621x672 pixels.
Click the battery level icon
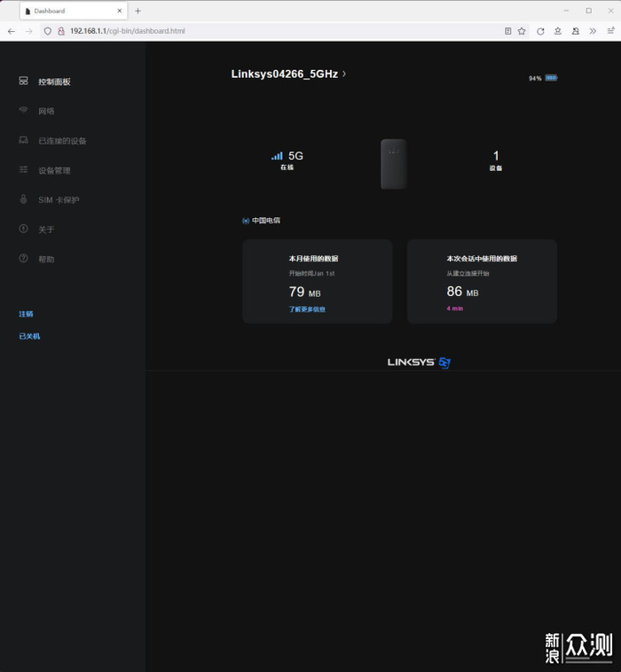[x=551, y=77]
